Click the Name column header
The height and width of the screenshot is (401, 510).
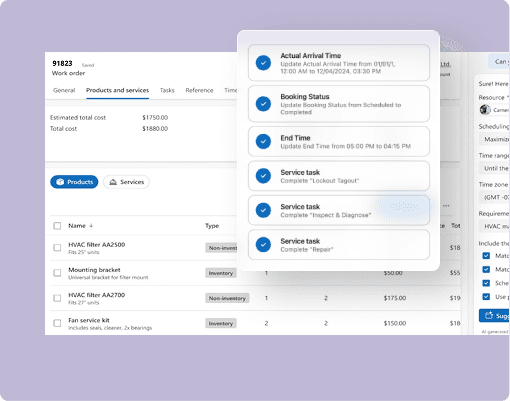pos(77,226)
